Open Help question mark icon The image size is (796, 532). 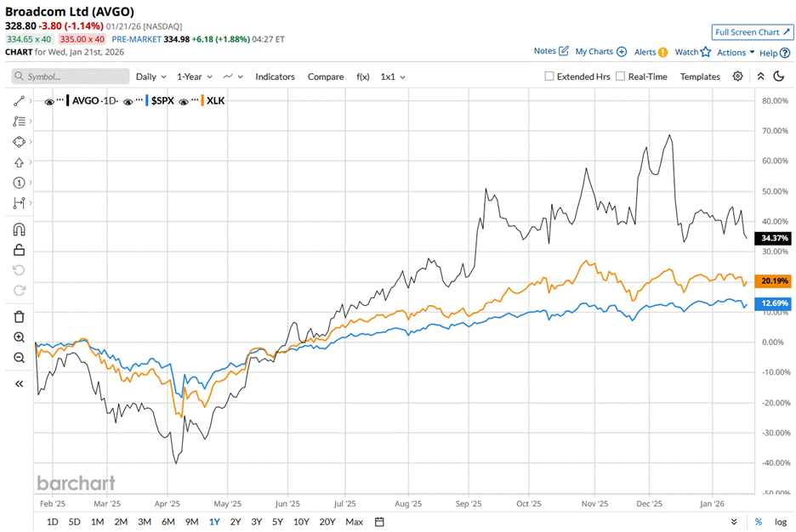point(785,53)
